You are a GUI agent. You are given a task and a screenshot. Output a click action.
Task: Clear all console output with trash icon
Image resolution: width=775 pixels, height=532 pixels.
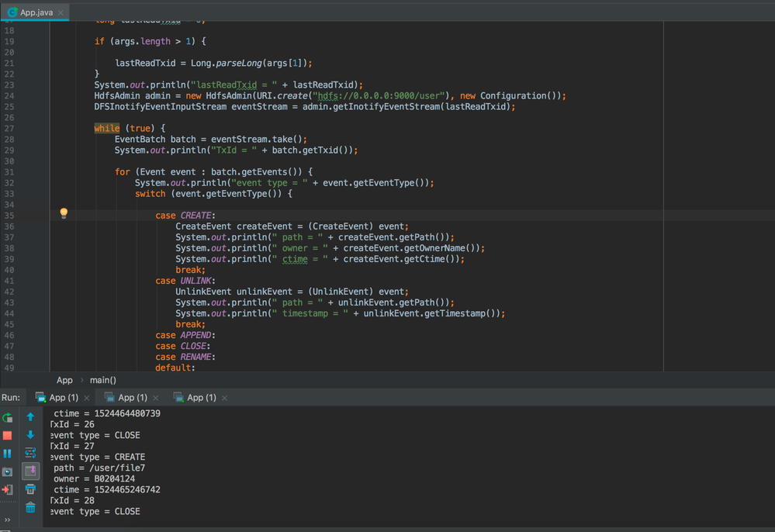pos(31,507)
